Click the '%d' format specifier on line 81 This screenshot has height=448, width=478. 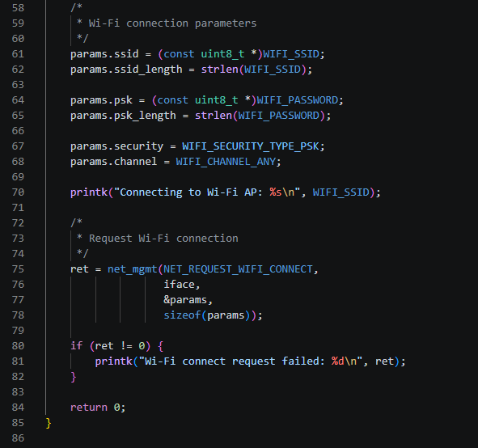click(x=338, y=361)
